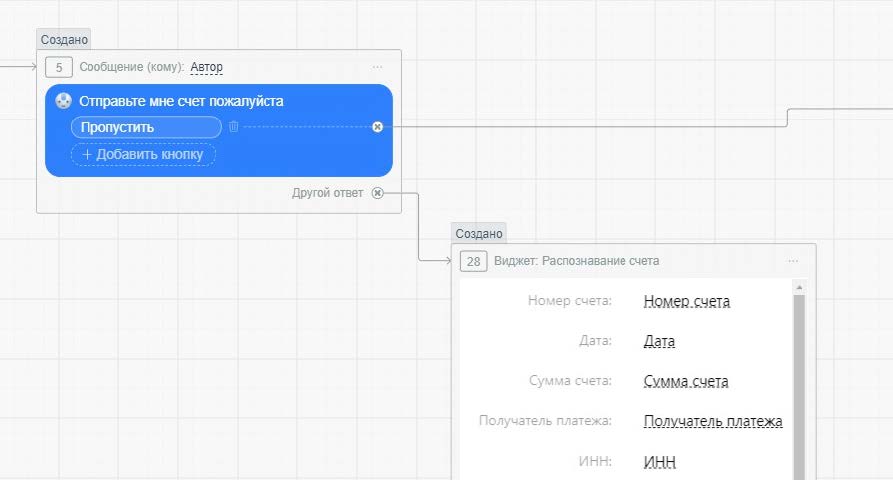The image size is (893, 480).
Task: Open the Дата field selector
Action: (659, 341)
